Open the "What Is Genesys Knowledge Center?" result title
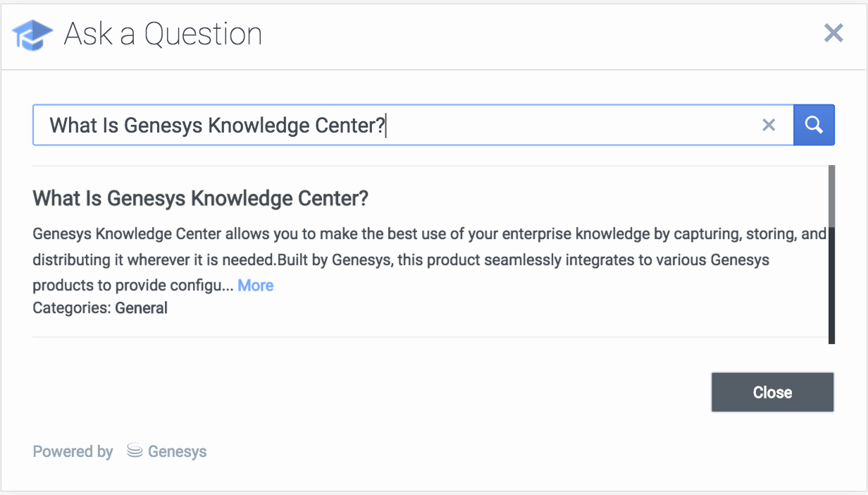Image resolution: width=868 pixels, height=495 pixels. (x=200, y=198)
